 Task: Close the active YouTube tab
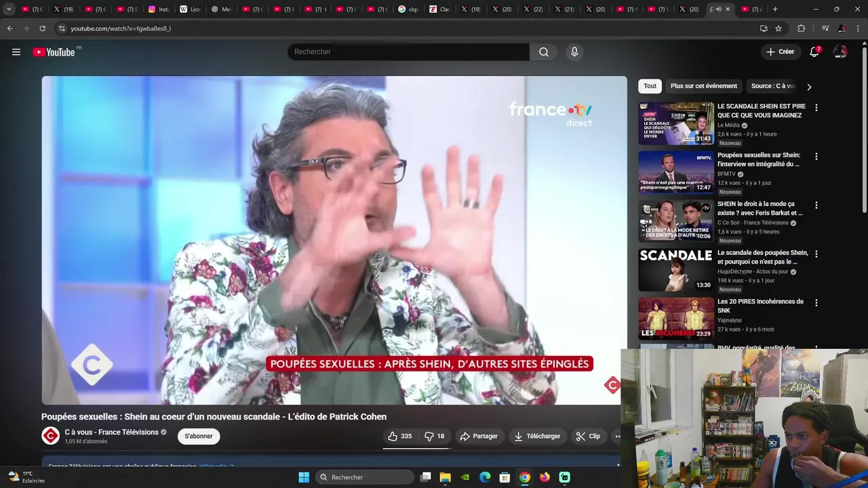point(728,9)
